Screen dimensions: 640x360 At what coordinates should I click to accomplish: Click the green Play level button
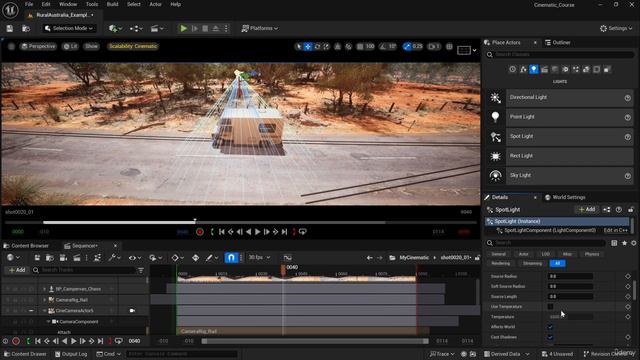pyautogui.click(x=184, y=28)
